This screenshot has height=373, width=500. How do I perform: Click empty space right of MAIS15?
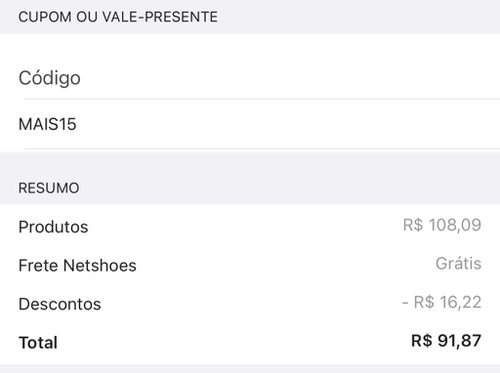(287, 124)
